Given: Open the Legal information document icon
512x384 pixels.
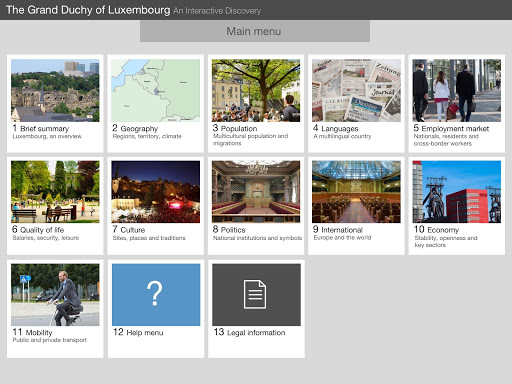Looking at the screenshot, I should coord(256,295).
